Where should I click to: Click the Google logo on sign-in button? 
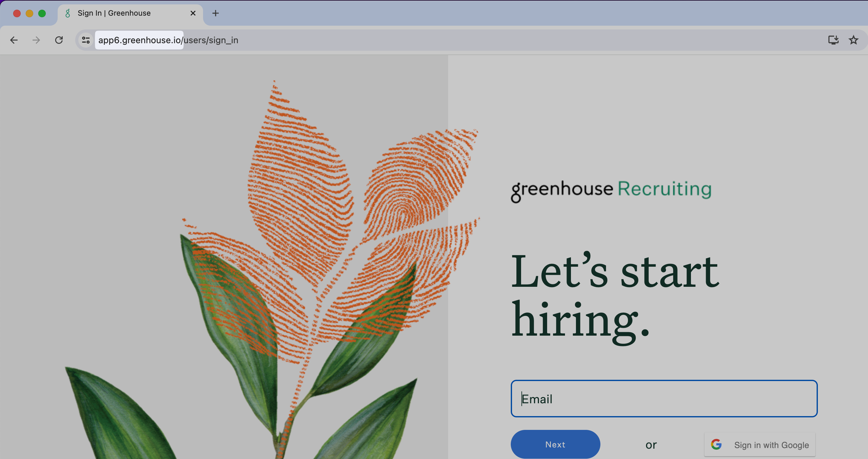pyautogui.click(x=716, y=445)
